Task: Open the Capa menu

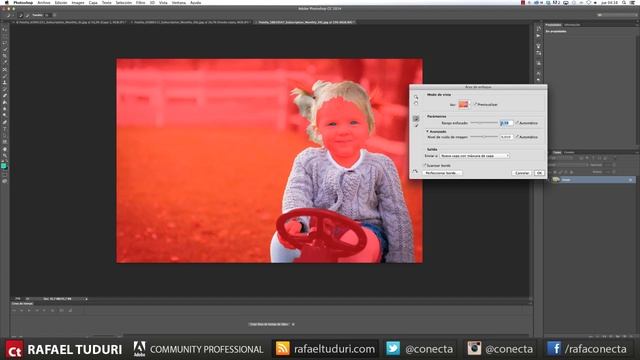Action: [x=93, y=2]
